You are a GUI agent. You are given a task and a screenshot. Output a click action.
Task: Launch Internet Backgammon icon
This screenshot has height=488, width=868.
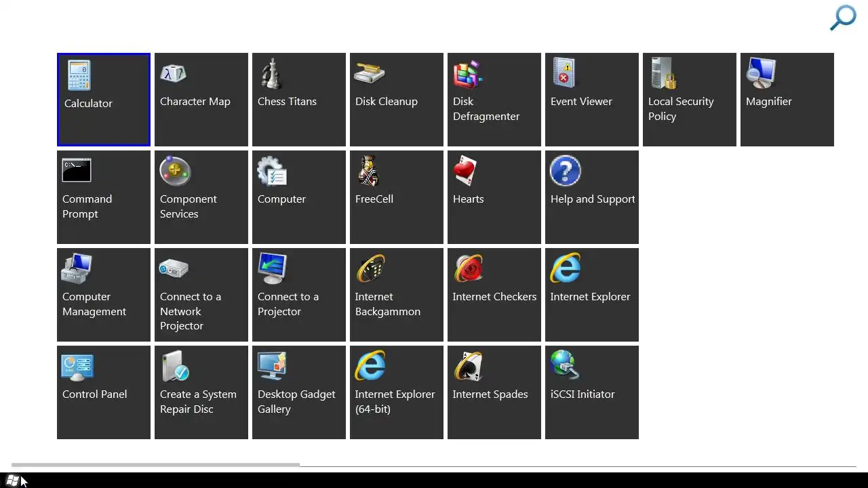point(371,269)
